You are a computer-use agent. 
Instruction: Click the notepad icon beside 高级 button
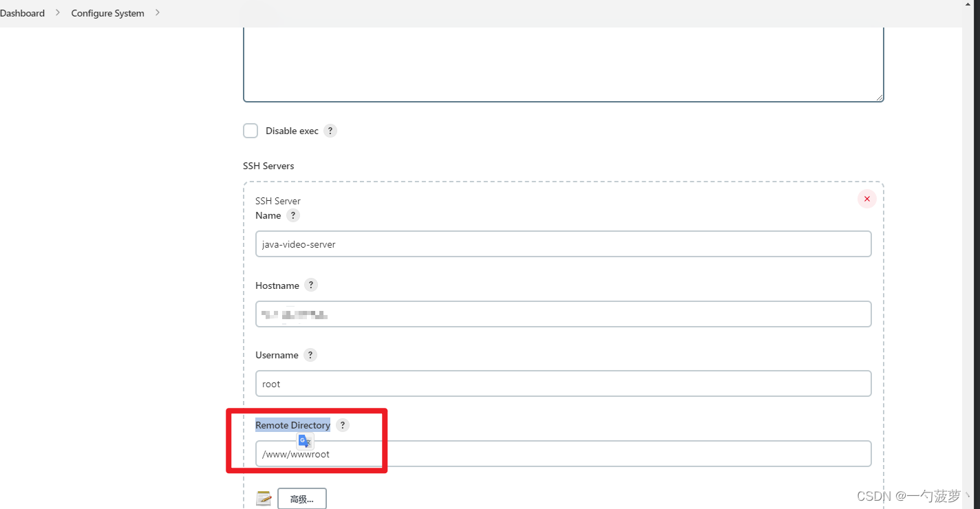point(264,499)
